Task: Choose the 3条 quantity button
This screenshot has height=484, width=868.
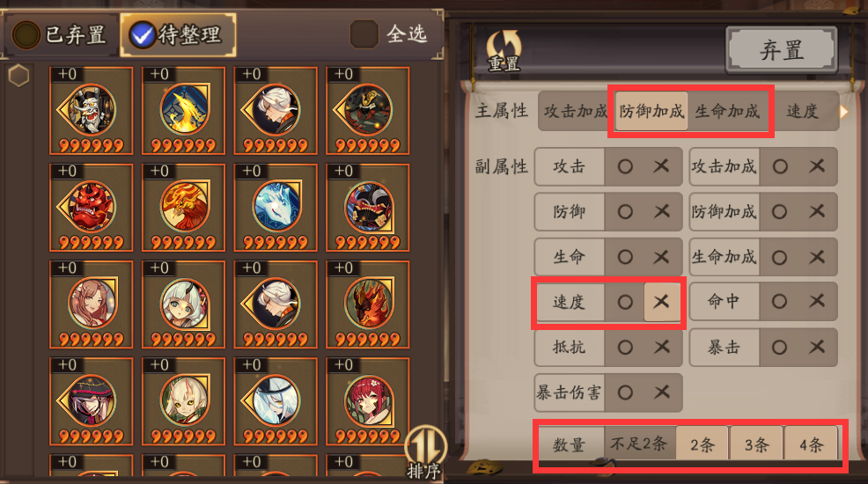Action: (756, 444)
